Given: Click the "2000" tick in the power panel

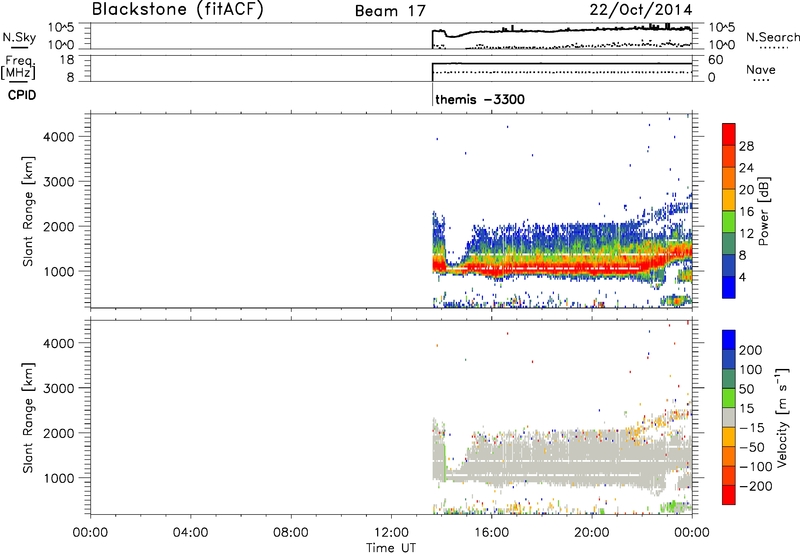Looking at the screenshot, I should coord(59,226).
